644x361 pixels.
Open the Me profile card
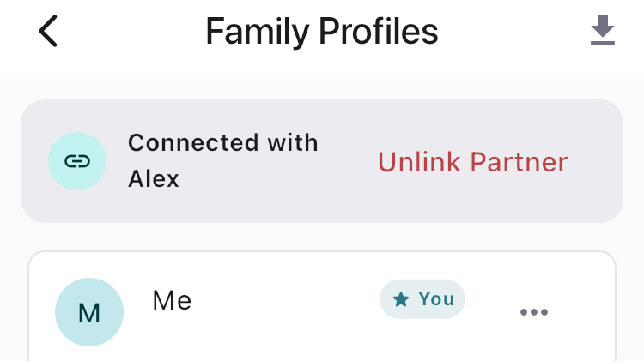tap(322, 306)
